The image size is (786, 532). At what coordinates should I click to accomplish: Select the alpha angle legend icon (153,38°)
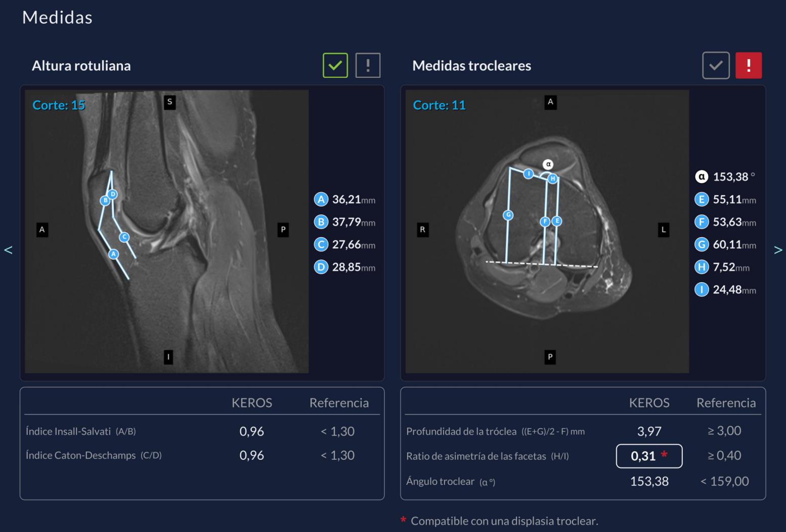(x=702, y=176)
